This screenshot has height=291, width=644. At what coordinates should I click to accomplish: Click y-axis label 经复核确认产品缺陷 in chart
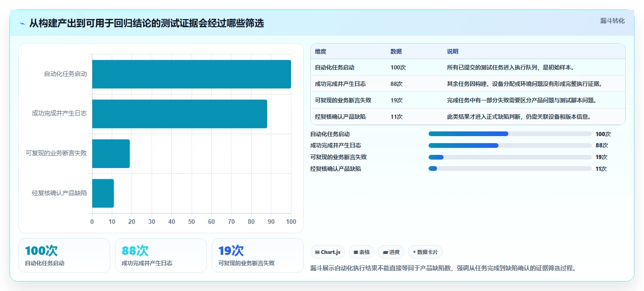59,193
